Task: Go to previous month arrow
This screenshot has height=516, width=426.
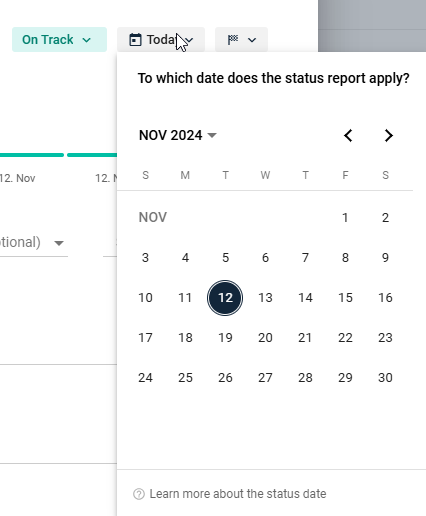Action: coord(348,135)
